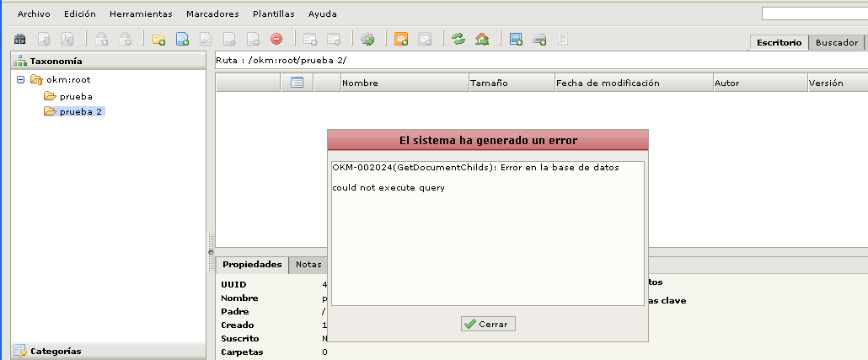
Task: Click the vertical splitter handle beside the tree
Action: (x=211, y=252)
